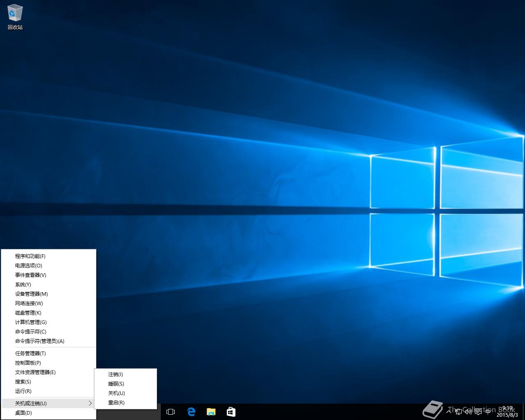Viewport: 525px width, 420px height.
Task: Click the volume speaker tray icon
Action: pos(468,412)
